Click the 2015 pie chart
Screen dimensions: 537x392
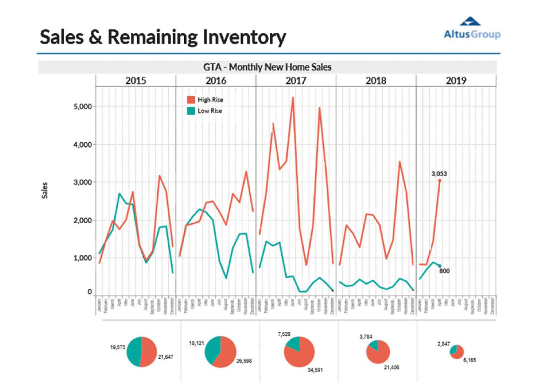point(142,351)
